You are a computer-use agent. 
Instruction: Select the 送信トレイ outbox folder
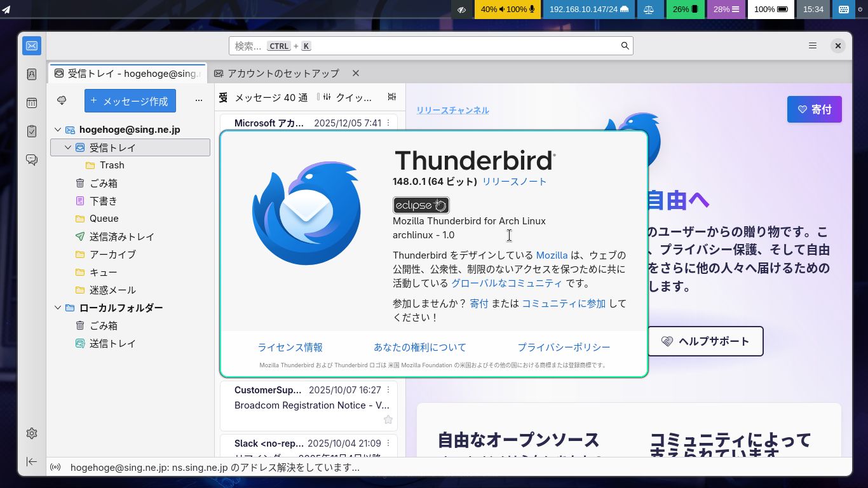tap(130, 343)
